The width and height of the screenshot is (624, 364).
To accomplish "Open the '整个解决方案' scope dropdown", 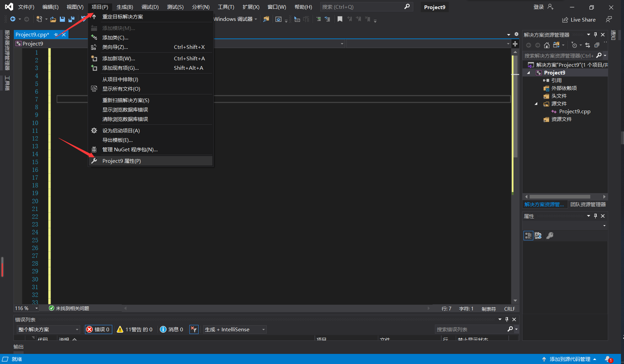I will (x=48, y=329).
